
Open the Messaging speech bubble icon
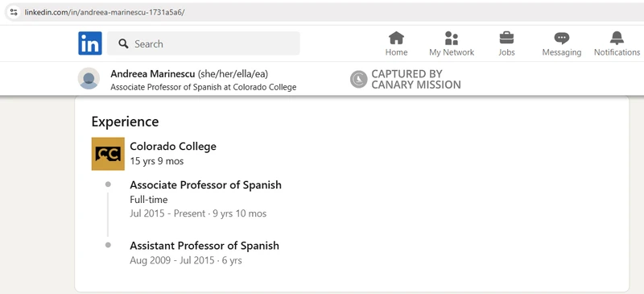561,38
